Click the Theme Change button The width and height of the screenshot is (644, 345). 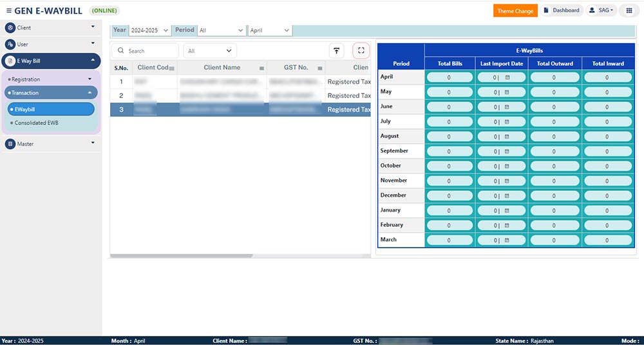515,11
